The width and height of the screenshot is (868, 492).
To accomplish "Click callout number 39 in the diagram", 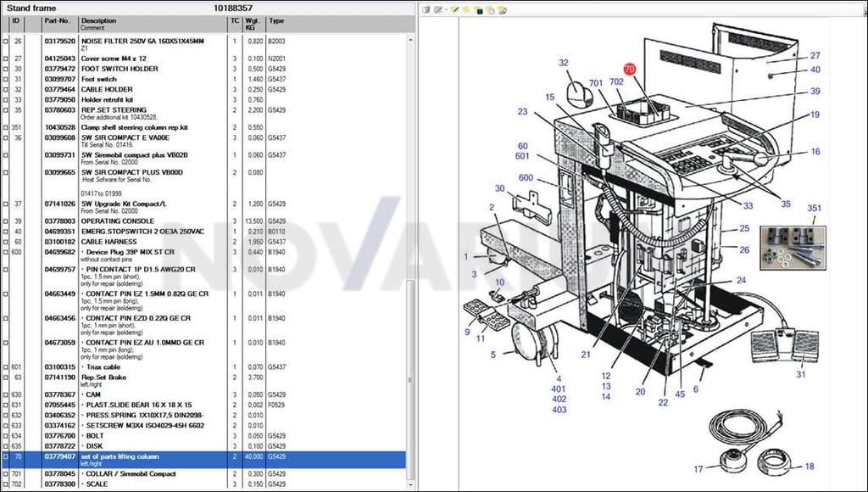I will click(815, 92).
